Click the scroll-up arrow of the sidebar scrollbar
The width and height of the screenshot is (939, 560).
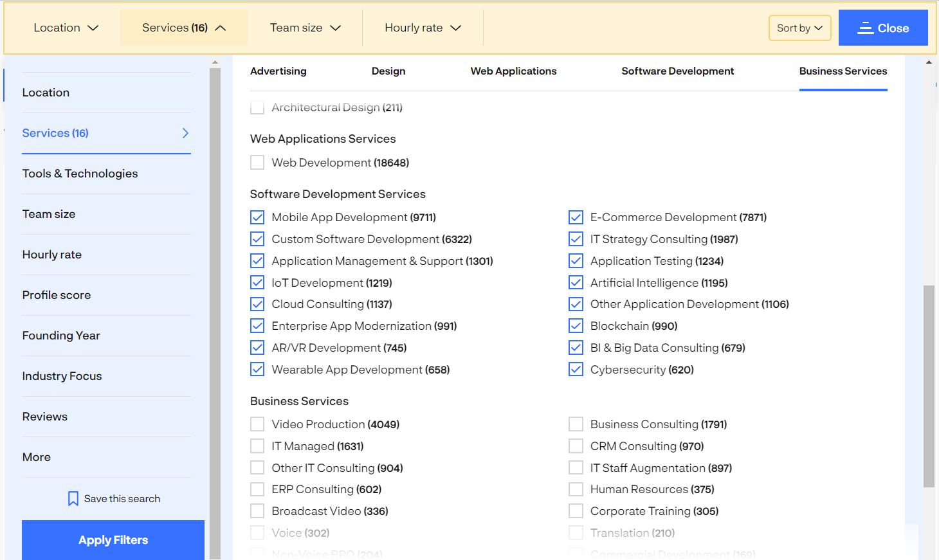point(215,63)
